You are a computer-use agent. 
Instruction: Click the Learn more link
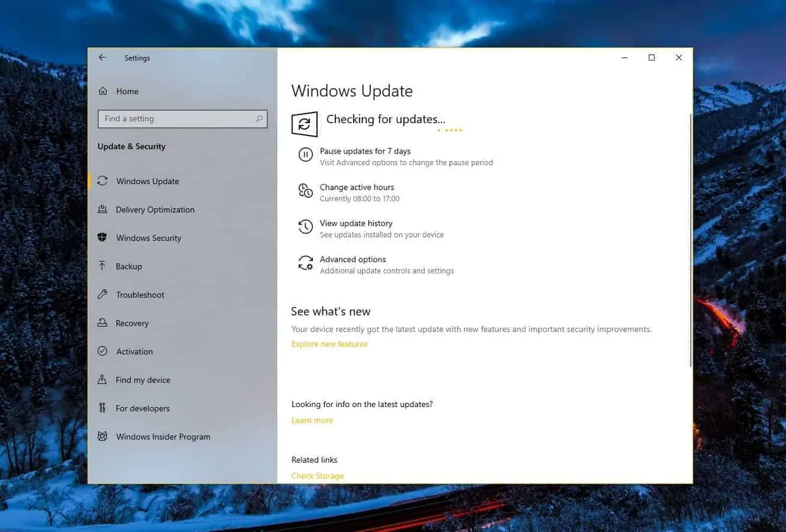click(x=312, y=420)
